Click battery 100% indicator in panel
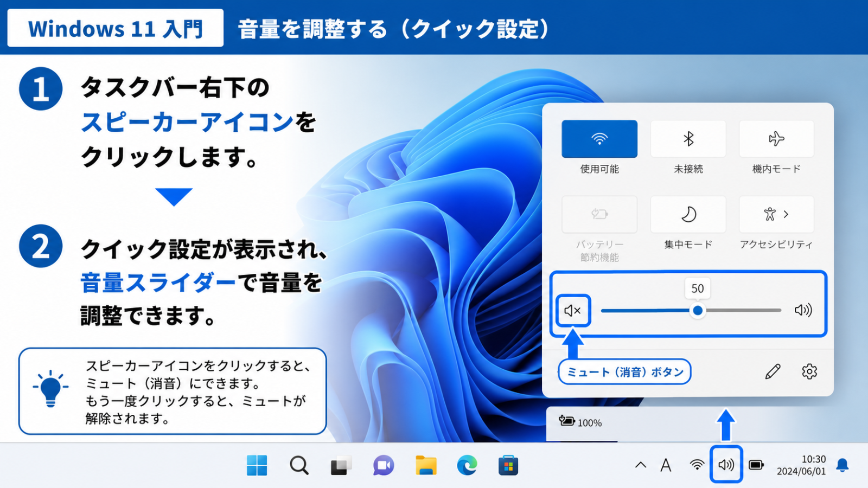 point(580,422)
